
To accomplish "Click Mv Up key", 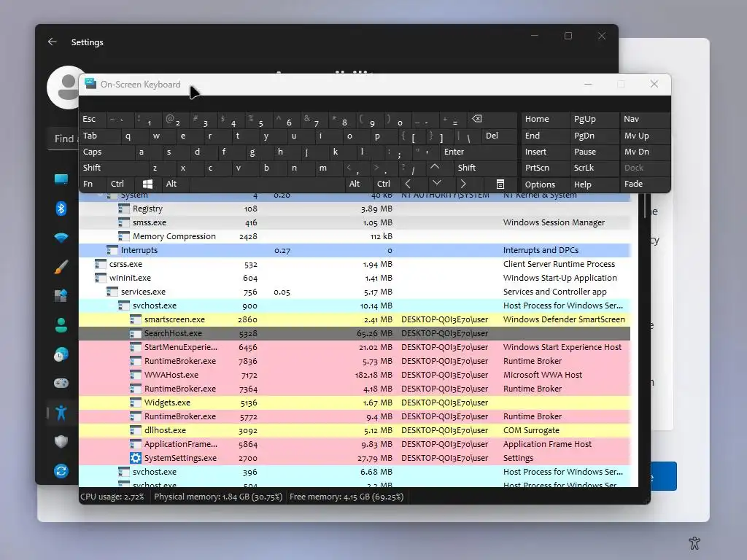I will click(x=645, y=136).
